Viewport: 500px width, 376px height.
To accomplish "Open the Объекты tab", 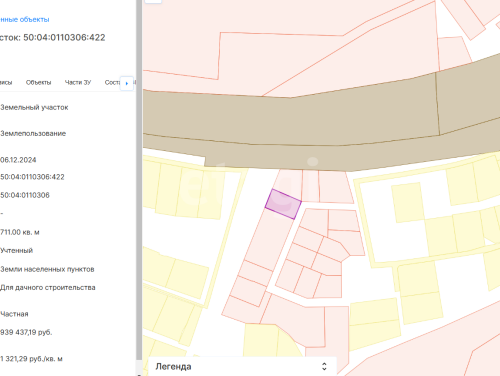I will pos(38,82).
